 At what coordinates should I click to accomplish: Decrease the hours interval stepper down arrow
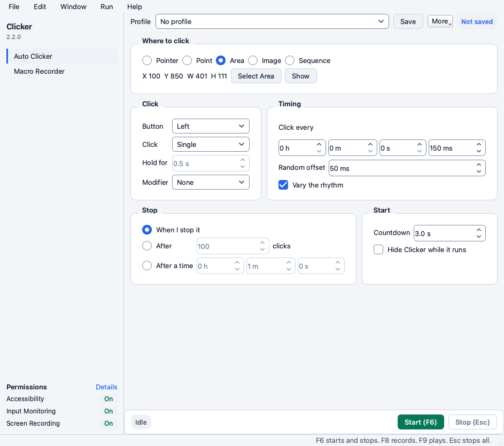pos(319,151)
